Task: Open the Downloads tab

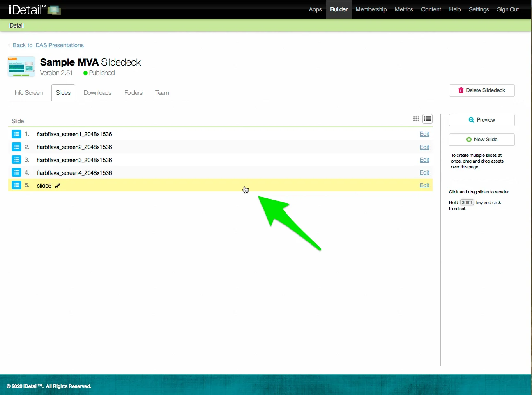Action: (98, 93)
